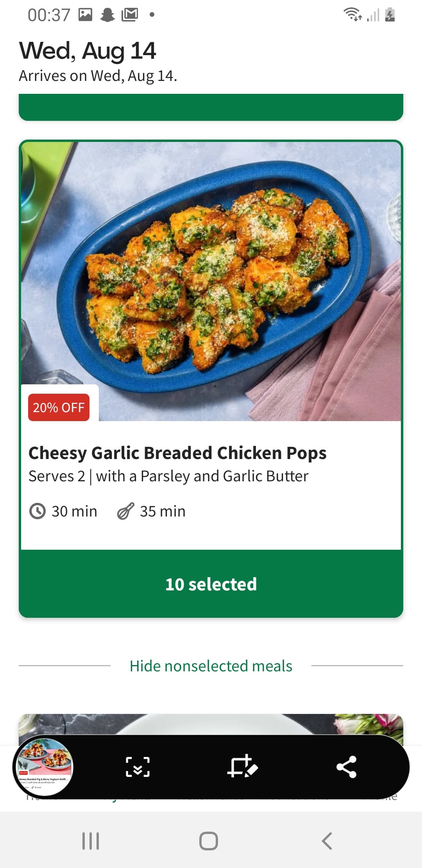
Task: Tap the whisk cooking time icon
Action: 125,511
